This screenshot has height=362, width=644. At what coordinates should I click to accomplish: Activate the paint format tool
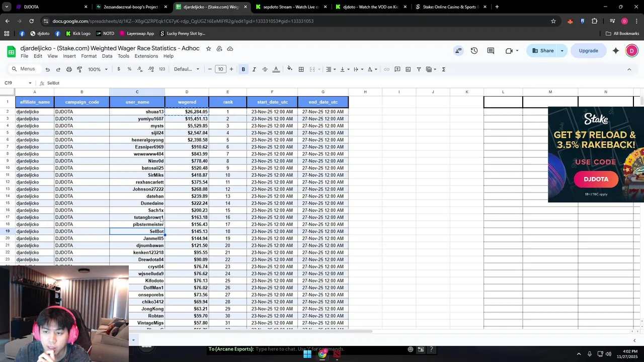[x=79, y=69]
